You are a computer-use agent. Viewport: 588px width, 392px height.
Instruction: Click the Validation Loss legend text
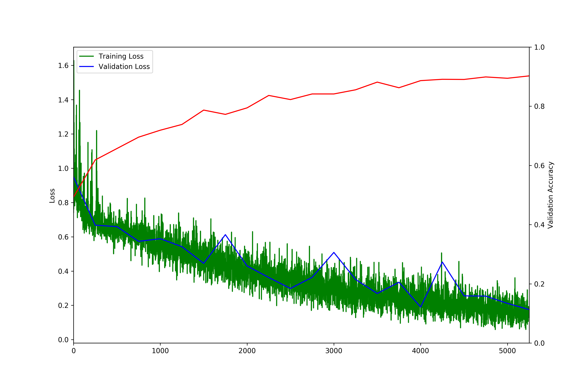click(124, 66)
